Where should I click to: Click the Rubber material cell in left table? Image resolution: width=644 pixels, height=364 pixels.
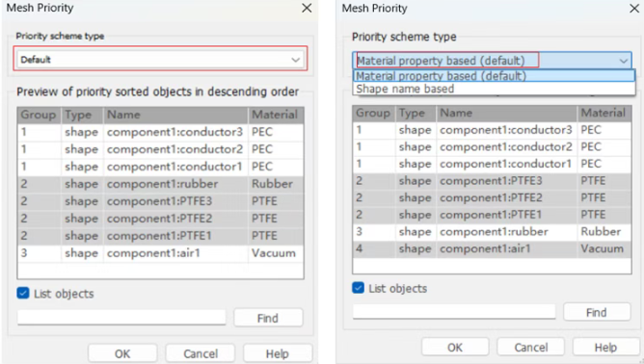(276, 184)
